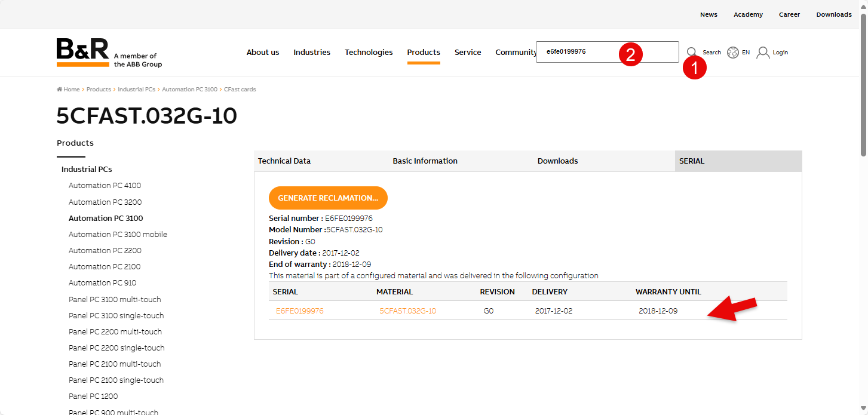Open the globe language selector icon

[x=733, y=53]
